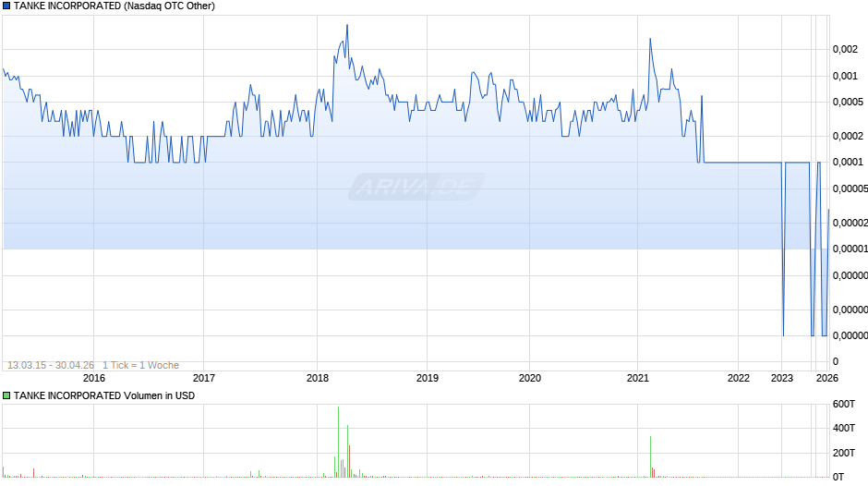
Task: Click the 0,002 price axis value
Action: [x=845, y=49]
